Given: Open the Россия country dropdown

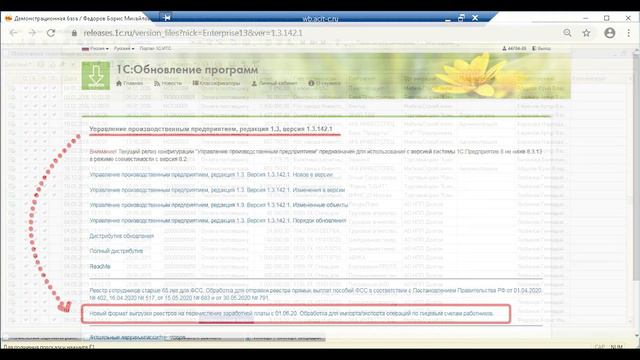Looking at the screenshot, I should (95, 49).
